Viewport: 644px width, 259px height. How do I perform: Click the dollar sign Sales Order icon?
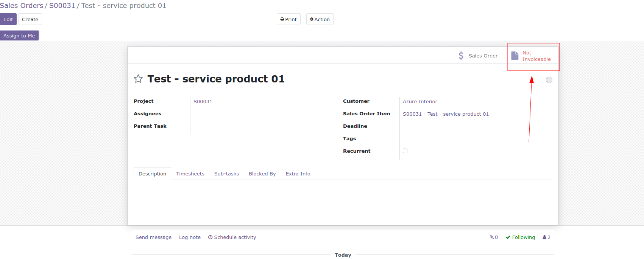[461, 56]
